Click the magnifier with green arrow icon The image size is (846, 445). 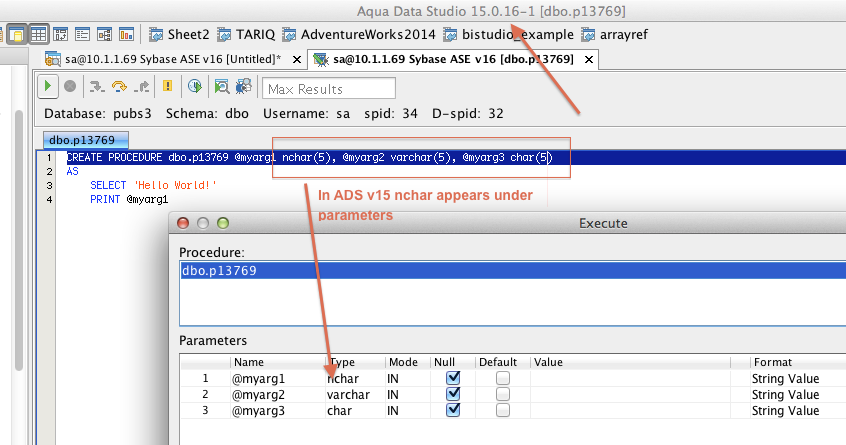pos(221,86)
